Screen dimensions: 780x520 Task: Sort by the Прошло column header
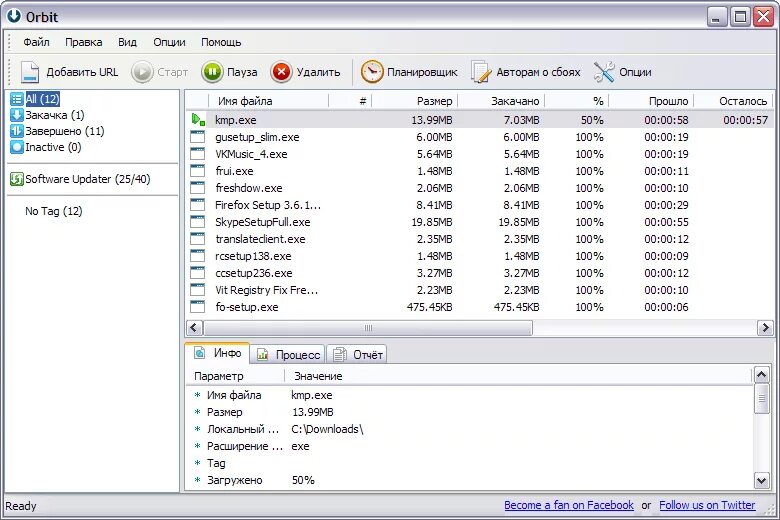pos(651,101)
